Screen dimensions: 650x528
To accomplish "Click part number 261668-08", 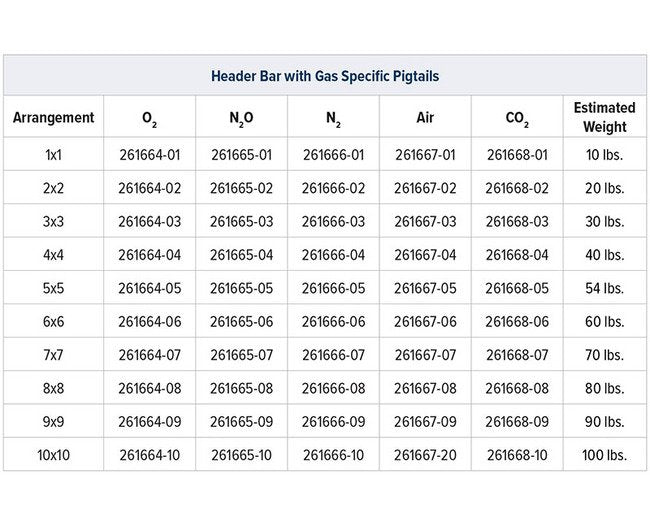I will coord(517,388).
